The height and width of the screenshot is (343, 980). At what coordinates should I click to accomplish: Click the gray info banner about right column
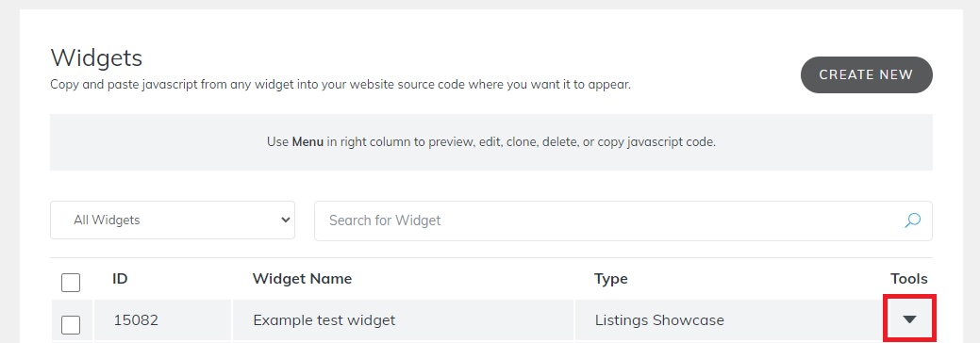[x=491, y=142]
